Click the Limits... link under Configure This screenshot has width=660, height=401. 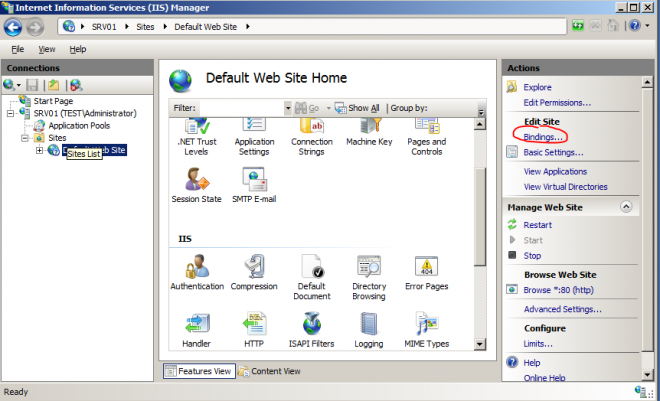click(538, 344)
